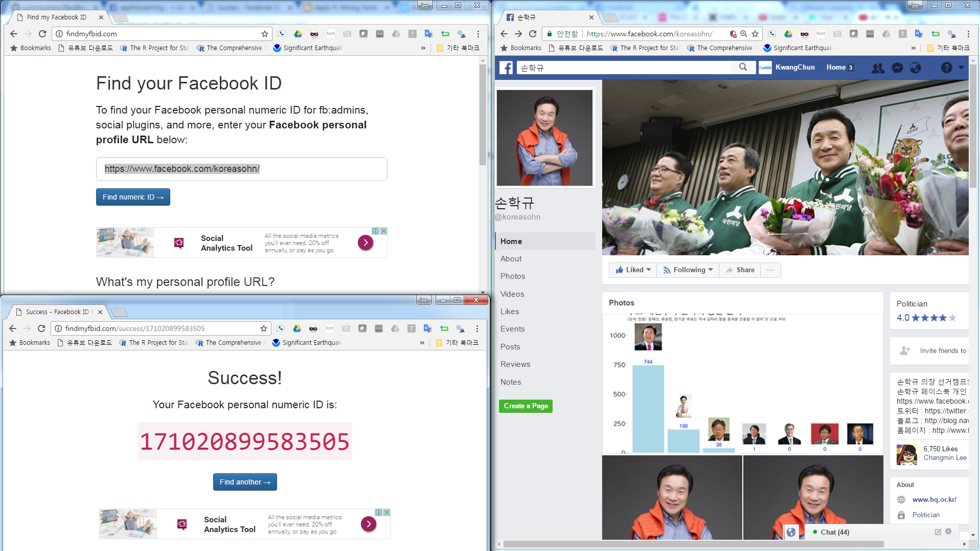Screen dimensions: 980x551
Task: Open the Liked dropdown on the page
Action: 633,270
